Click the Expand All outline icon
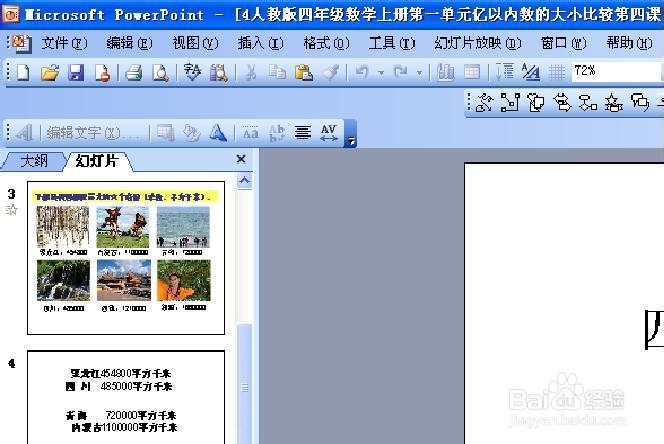The width and height of the screenshot is (664, 444). tap(504, 72)
